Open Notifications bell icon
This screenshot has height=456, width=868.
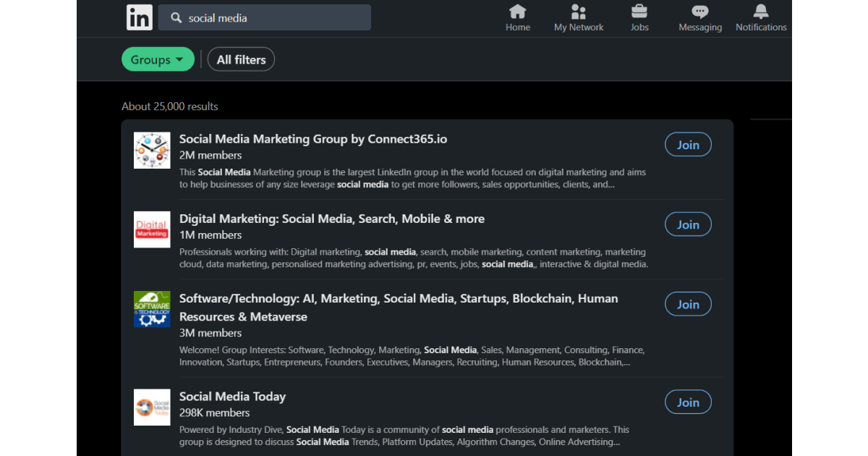[761, 12]
